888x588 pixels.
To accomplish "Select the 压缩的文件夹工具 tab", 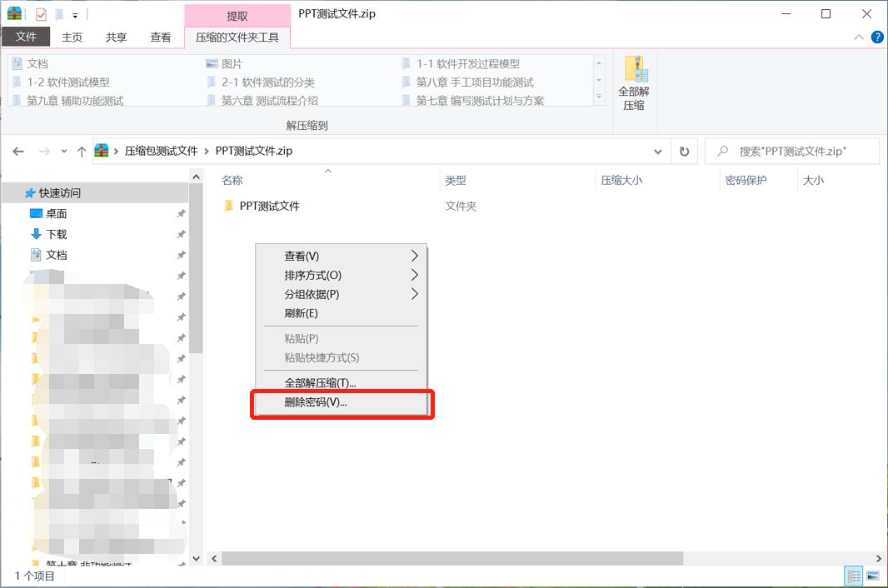I will pos(237,37).
